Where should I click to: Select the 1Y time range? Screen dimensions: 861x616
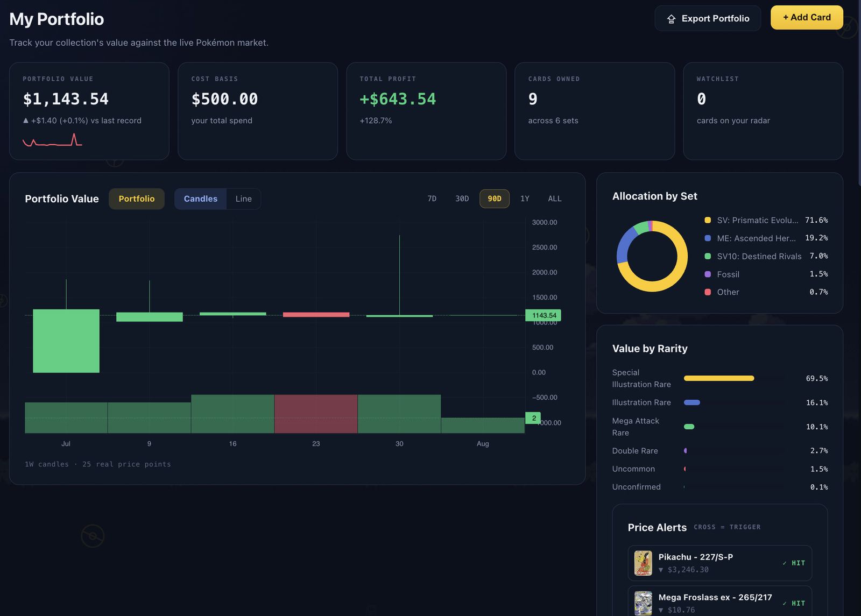(525, 199)
